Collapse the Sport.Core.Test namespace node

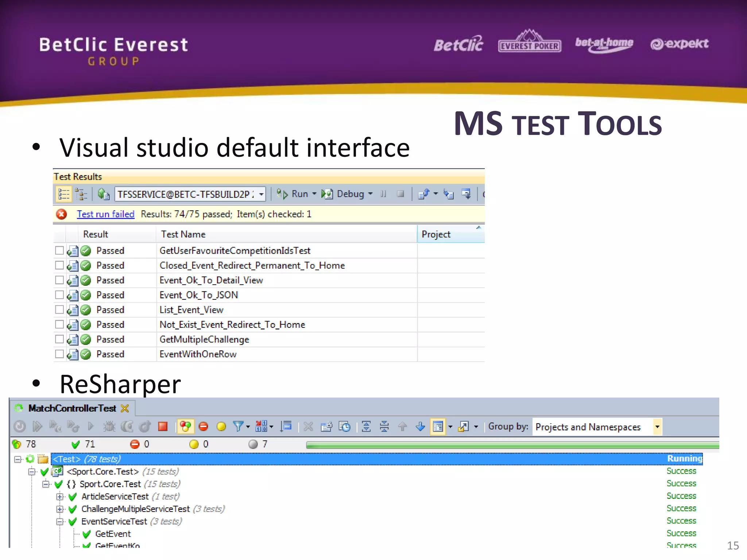click(x=46, y=484)
